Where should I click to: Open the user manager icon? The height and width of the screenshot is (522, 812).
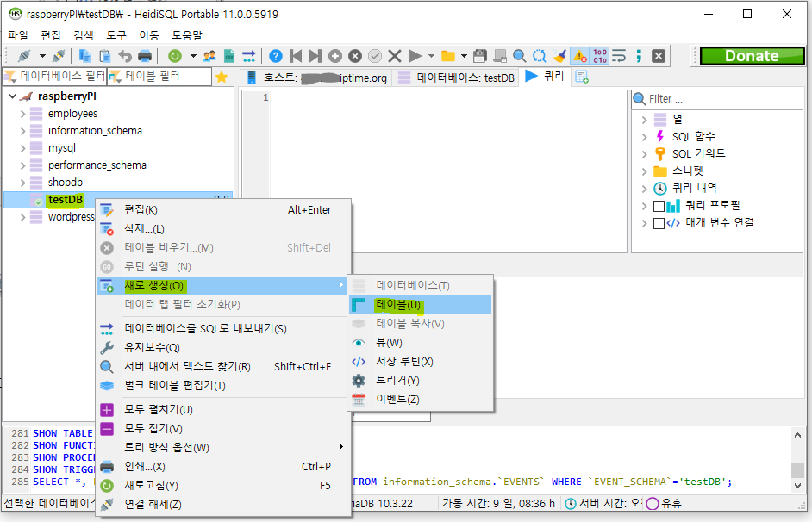tap(209, 56)
